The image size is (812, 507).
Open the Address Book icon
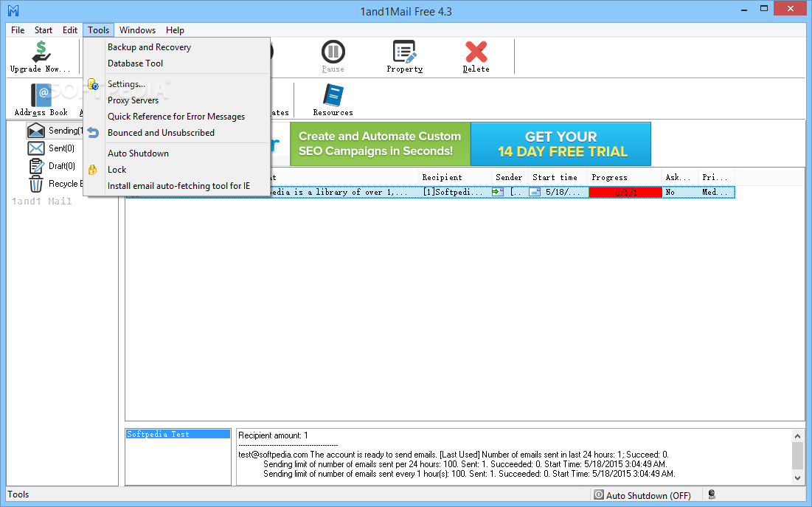(x=41, y=95)
